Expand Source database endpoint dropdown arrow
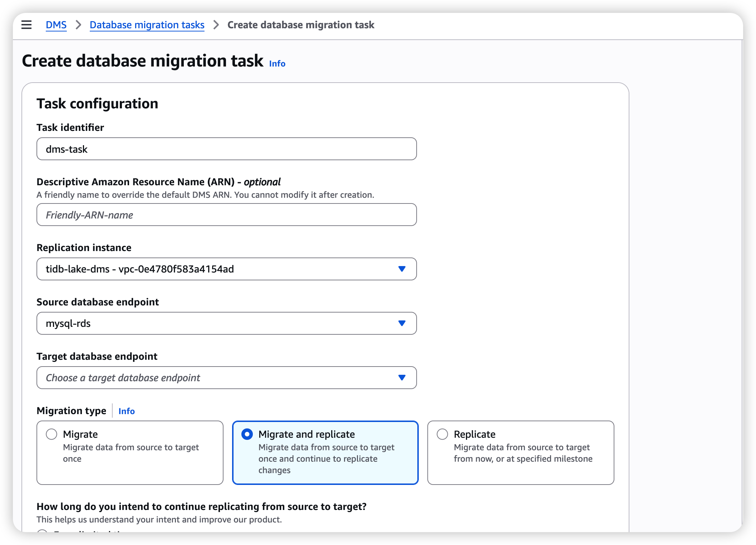The image size is (756, 545). 402,323
